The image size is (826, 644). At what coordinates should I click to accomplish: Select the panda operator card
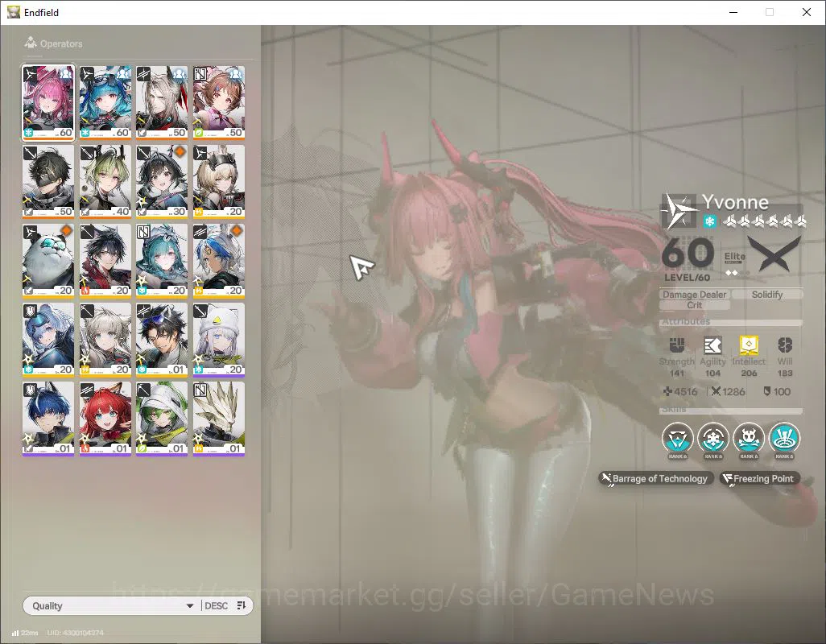[x=48, y=261]
